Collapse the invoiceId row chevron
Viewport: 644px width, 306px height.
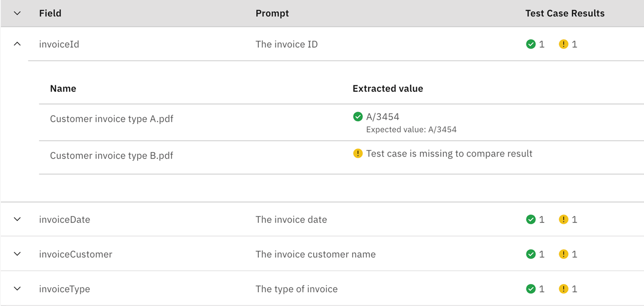pyautogui.click(x=17, y=44)
